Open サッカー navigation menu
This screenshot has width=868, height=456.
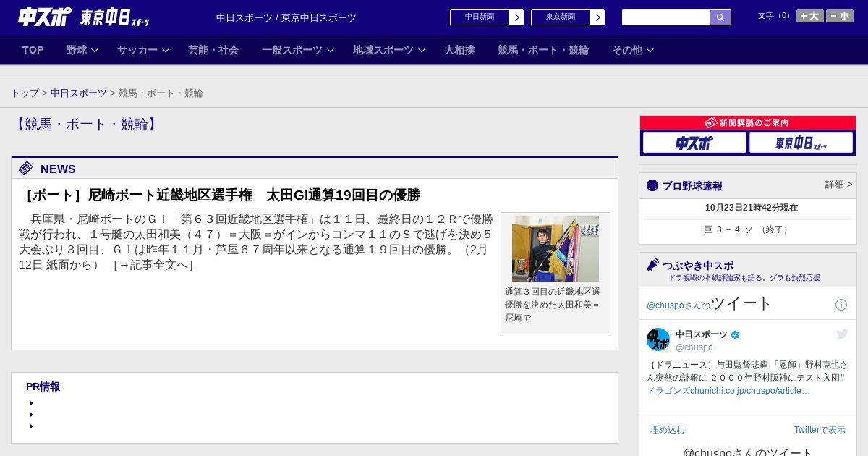pyautogui.click(x=137, y=50)
